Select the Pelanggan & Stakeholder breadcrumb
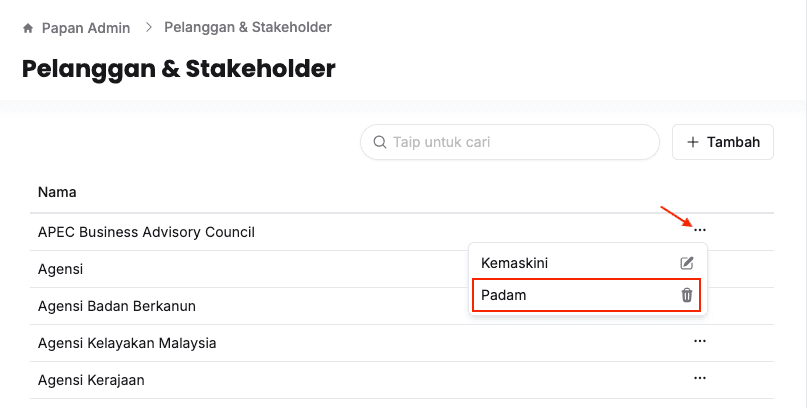Screen dimensions: 807x408 click(248, 28)
